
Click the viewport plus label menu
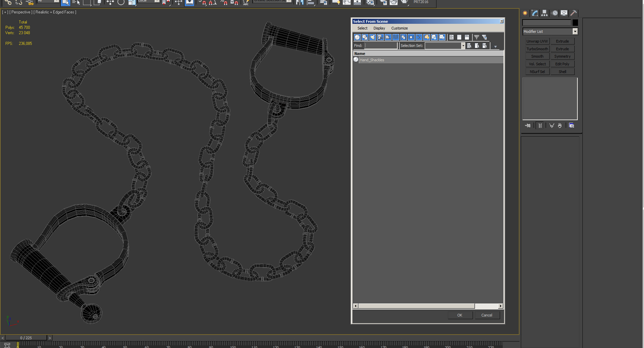pos(5,12)
